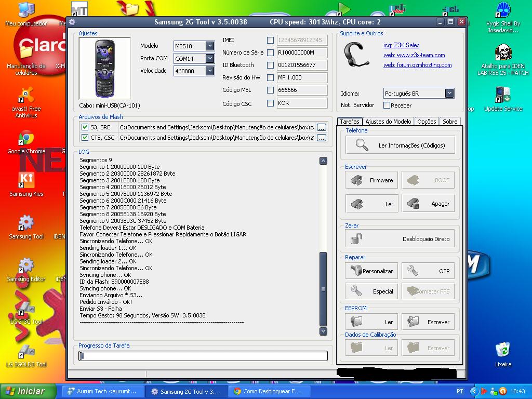Open LG SGOLD3 Tool desktop shortcut

point(26,355)
